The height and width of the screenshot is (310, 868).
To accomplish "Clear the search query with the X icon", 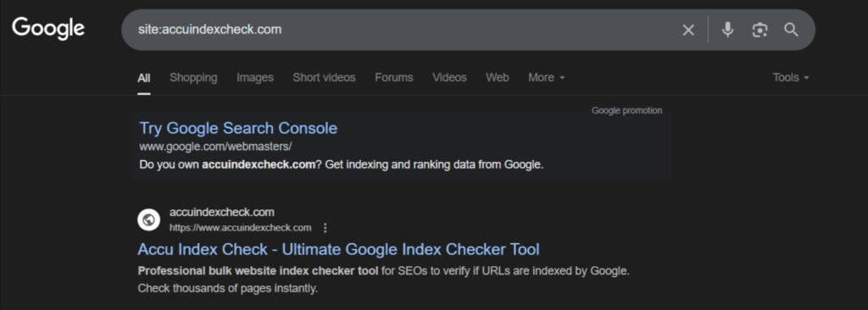I will click(x=688, y=30).
